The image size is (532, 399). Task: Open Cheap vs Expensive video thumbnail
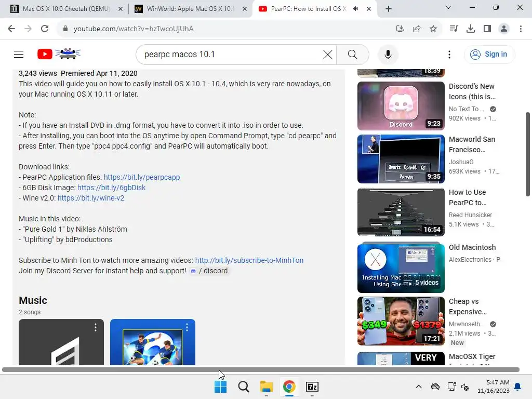401,321
